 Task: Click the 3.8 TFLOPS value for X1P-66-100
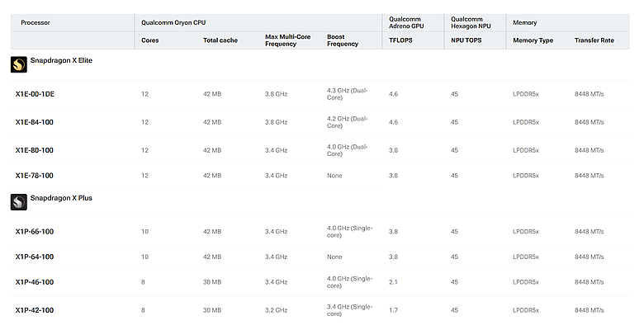pyautogui.click(x=394, y=232)
